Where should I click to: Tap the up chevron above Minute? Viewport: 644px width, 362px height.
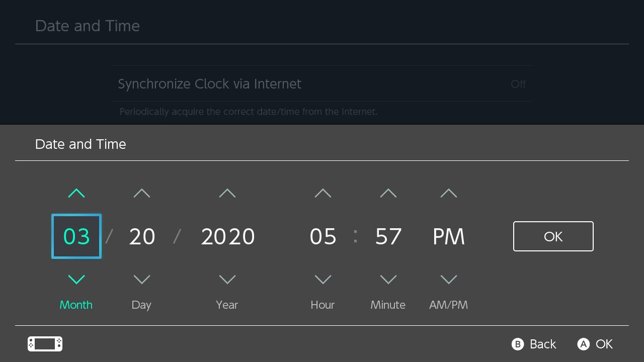click(388, 193)
